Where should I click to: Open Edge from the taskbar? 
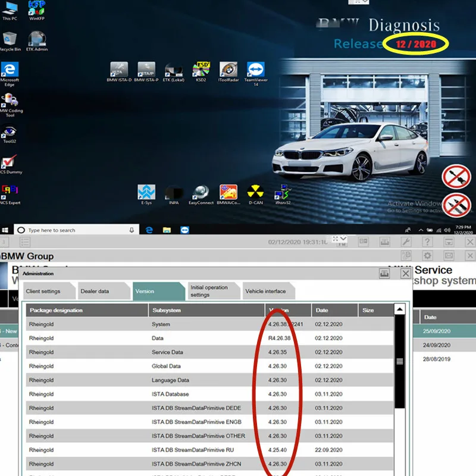coord(149,230)
